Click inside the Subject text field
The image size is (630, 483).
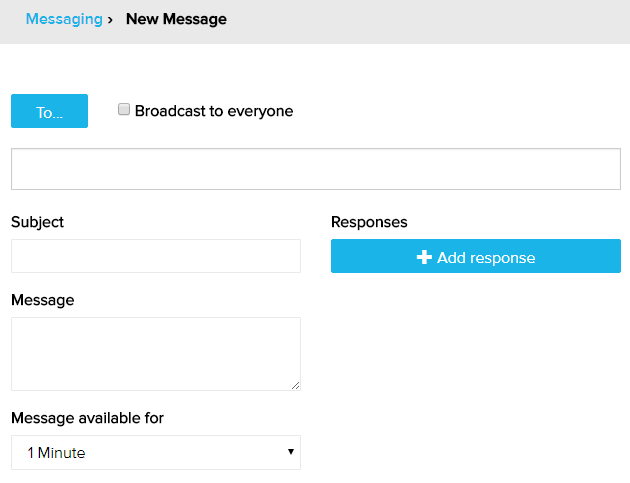155,256
